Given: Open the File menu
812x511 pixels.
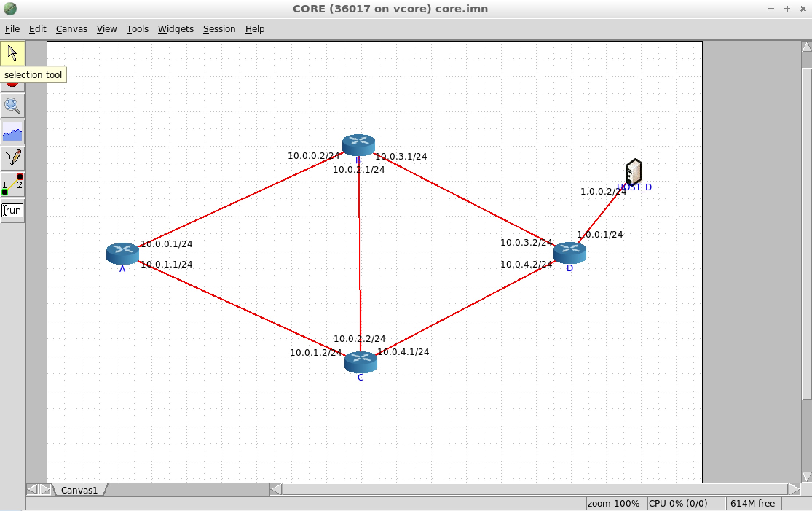Looking at the screenshot, I should click(12, 29).
